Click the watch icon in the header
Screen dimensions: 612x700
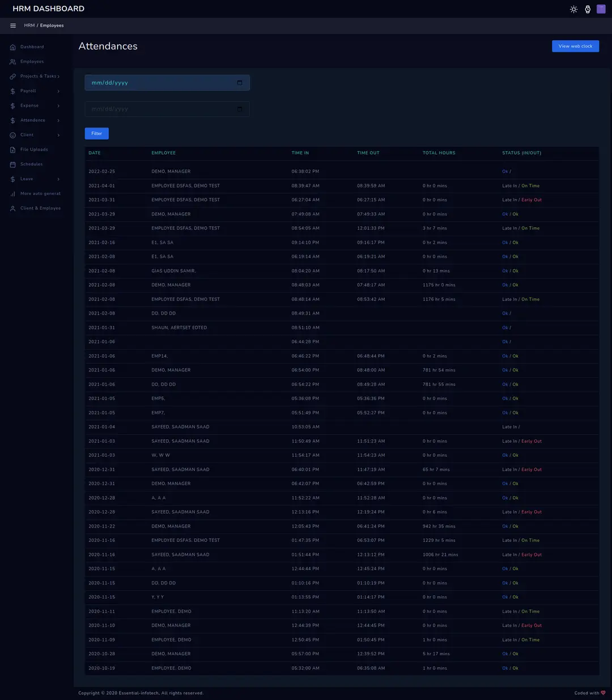point(588,9)
